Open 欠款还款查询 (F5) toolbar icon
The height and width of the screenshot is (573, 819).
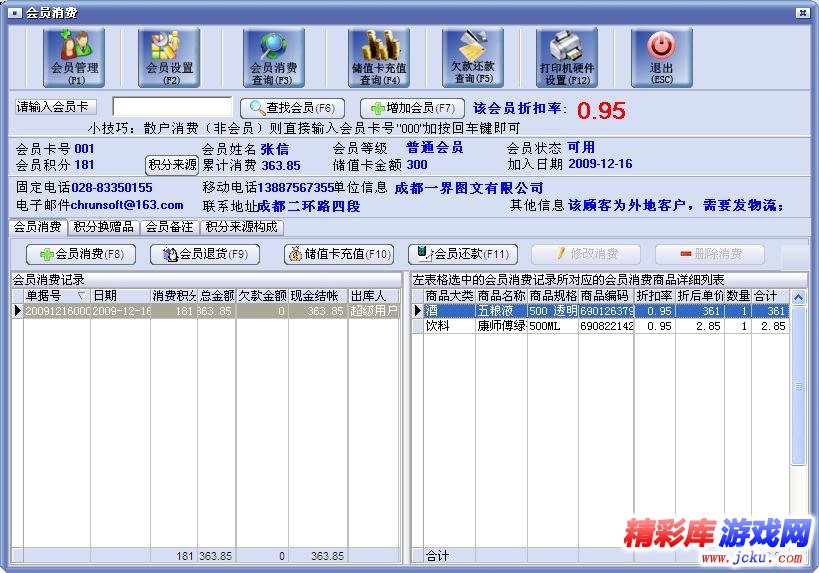tap(473, 57)
